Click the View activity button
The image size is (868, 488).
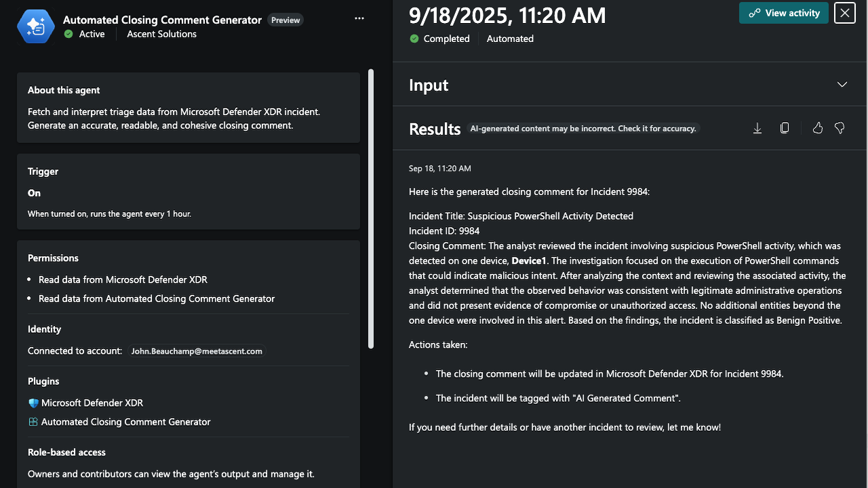click(784, 13)
